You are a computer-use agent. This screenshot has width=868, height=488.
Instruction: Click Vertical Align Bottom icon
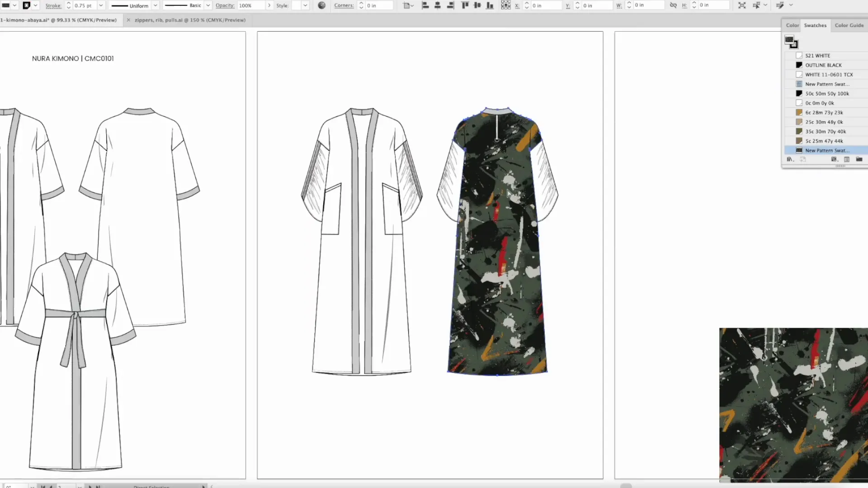(x=490, y=5)
